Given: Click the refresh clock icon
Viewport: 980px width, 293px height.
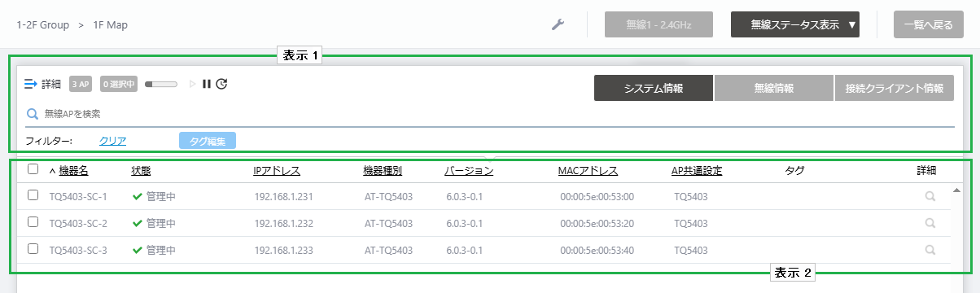Looking at the screenshot, I should (221, 83).
